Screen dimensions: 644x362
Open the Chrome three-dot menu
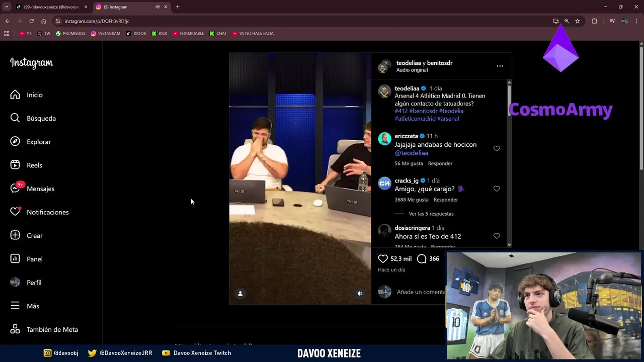point(637,21)
